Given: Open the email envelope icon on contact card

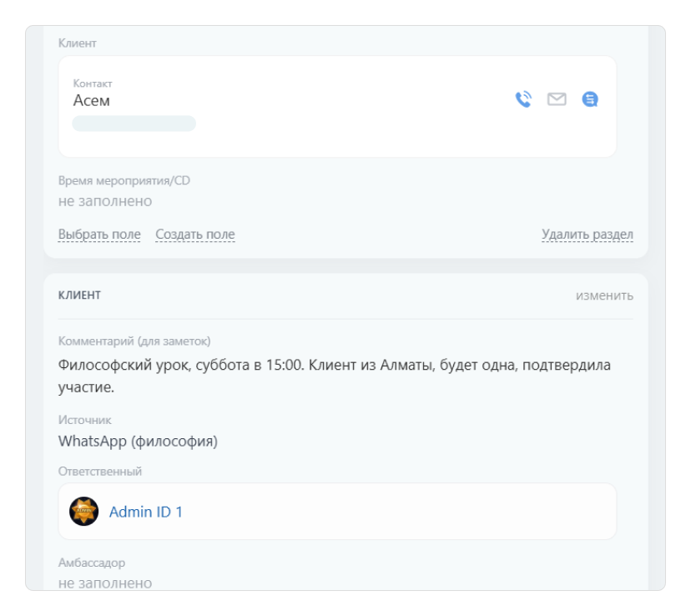Looking at the screenshot, I should click(555, 100).
